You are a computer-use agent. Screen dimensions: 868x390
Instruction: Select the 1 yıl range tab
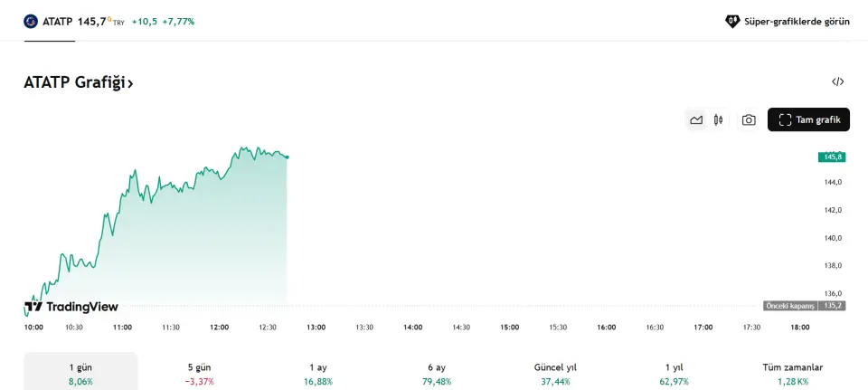coord(674,374)
